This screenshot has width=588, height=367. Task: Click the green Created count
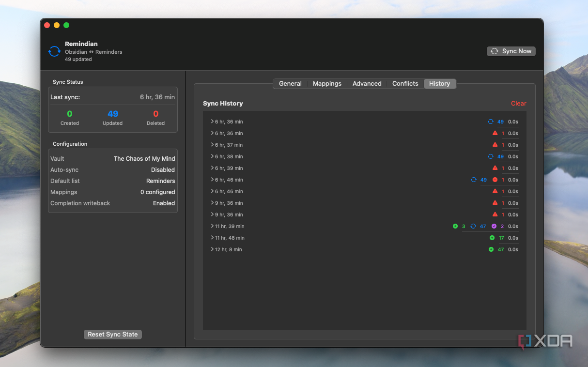[x=70, y=114]
